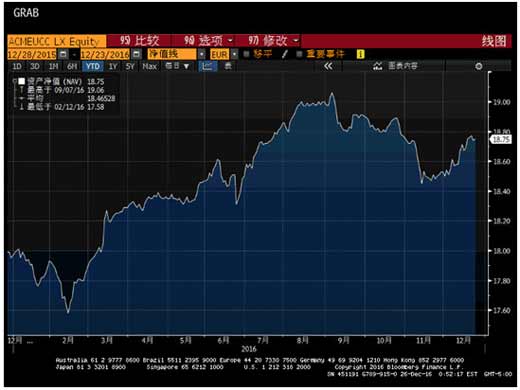520x390 pixels.
Task: Select the 3D range tab
Action: coord(35,66)
